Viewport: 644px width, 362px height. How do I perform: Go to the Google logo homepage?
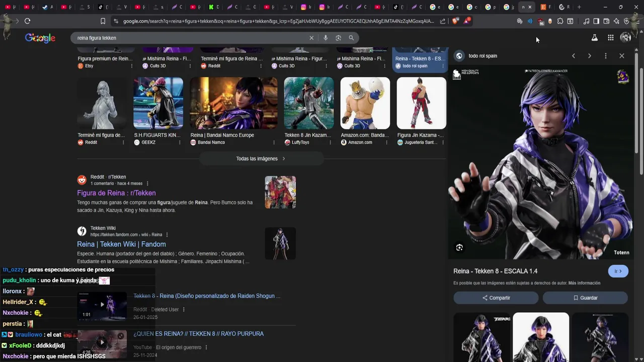coord(40,38)
